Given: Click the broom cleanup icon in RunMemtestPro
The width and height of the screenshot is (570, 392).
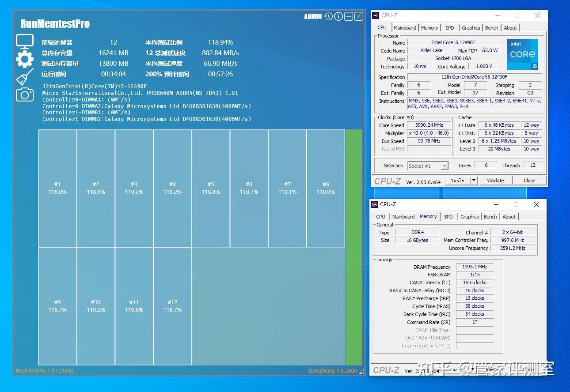Looking at the screenshot, I should [25, 77].
